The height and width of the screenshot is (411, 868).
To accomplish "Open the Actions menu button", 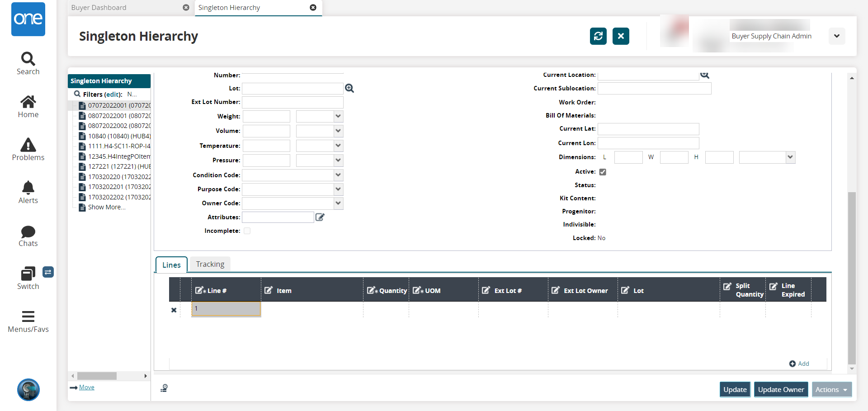I will (832, 390).
